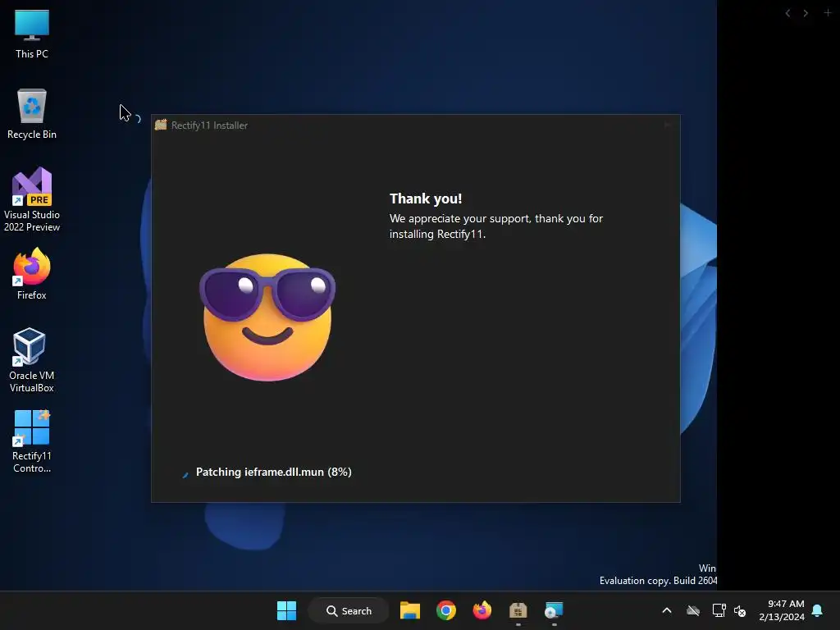Open the This PC desktop icon

(x=32, y=33)
